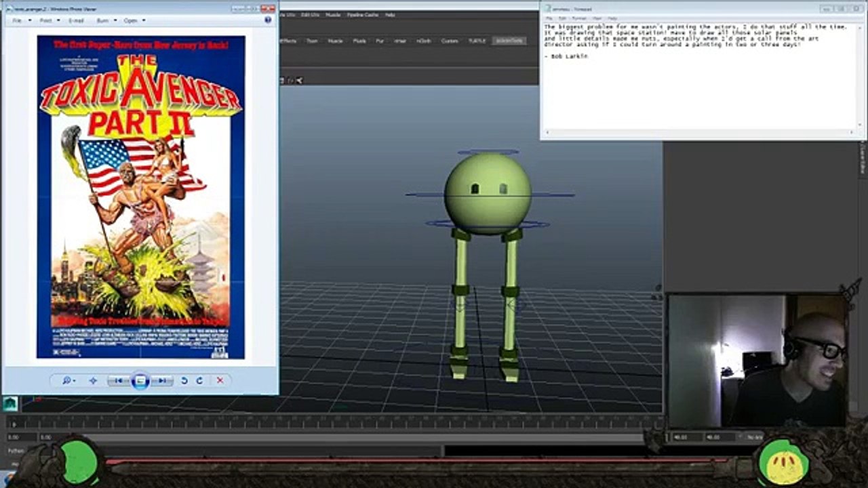Select the TURTLE shelf tab in Maya
The width and height of the screenshot is (868, 488).
477,41
